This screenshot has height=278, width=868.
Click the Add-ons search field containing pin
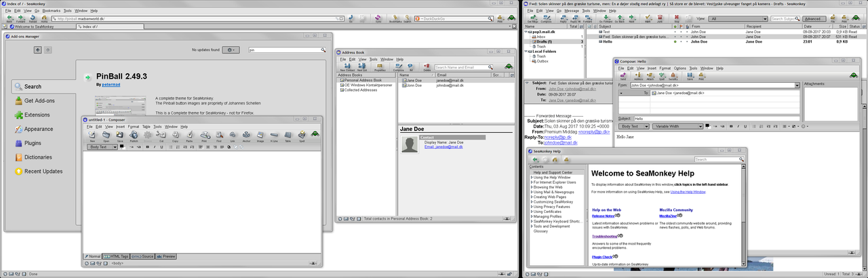pyautogui.click(x=286, y=49)
